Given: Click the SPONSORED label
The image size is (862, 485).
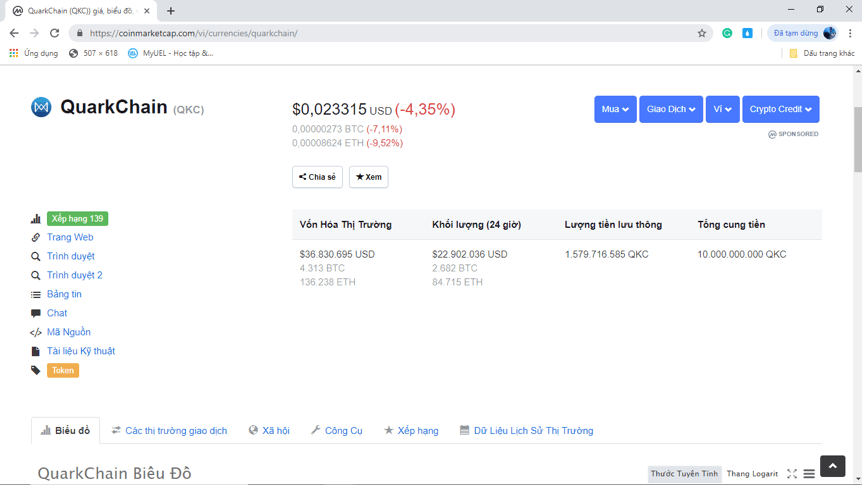Looking at the screenshot, I should coord(793,134).
